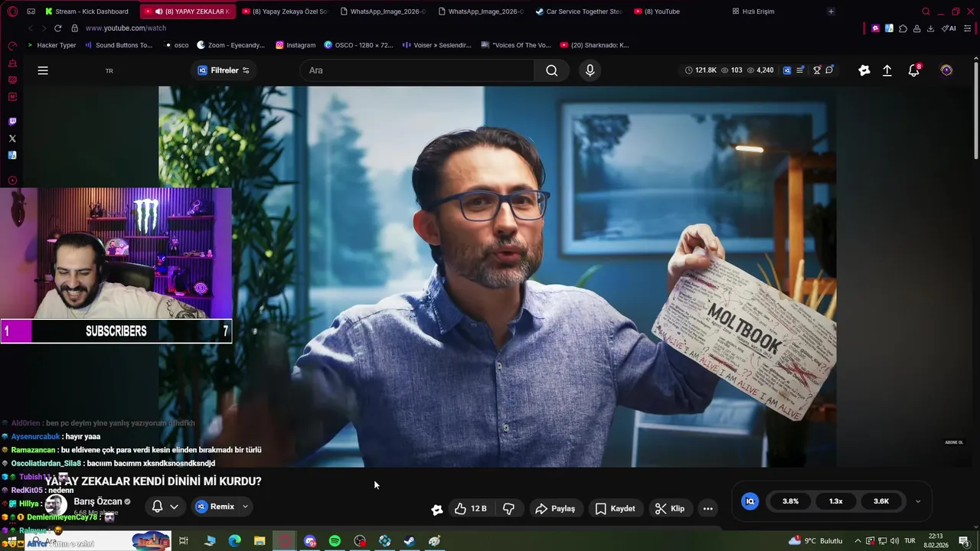Screen dimensions: 980x551
Task: Open Sound Buttons bookmark
Action: click(119, 45)
